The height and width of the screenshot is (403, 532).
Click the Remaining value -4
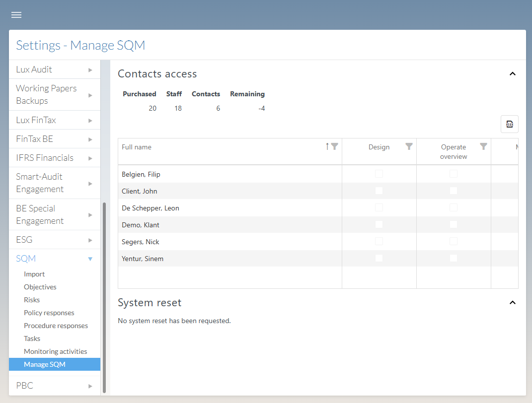[x=262, y=109]
